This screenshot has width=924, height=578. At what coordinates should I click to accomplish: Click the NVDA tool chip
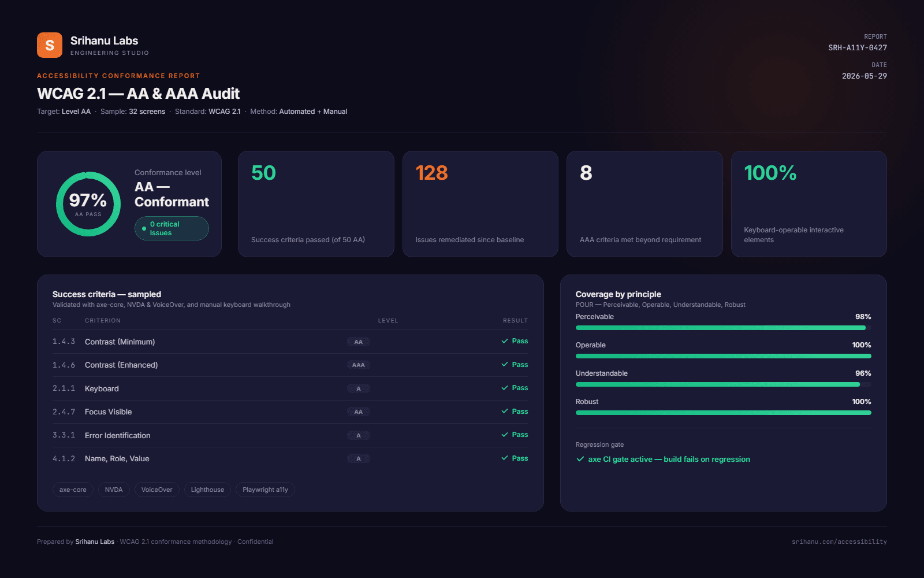point(114,490)
